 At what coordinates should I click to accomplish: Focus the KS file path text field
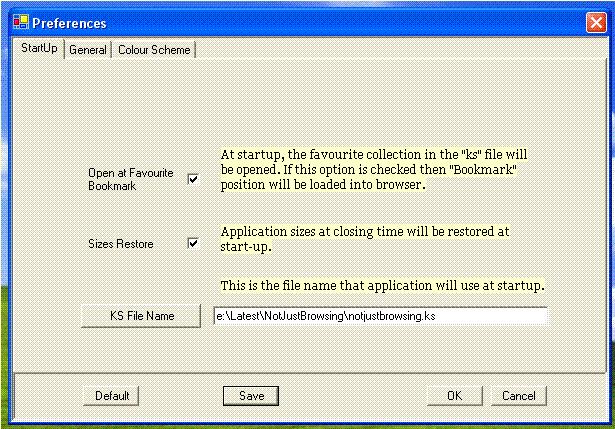click(x=380, y=316)
